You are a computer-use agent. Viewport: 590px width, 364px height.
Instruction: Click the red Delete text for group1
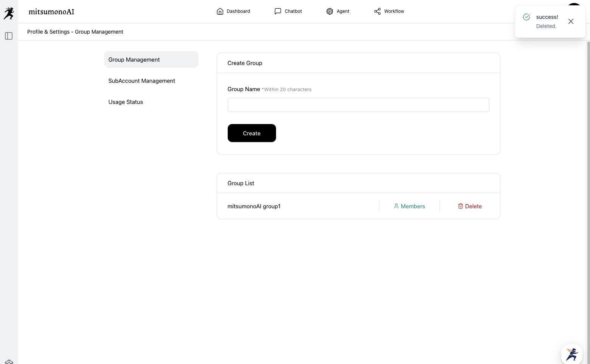(x=473, y=206)
